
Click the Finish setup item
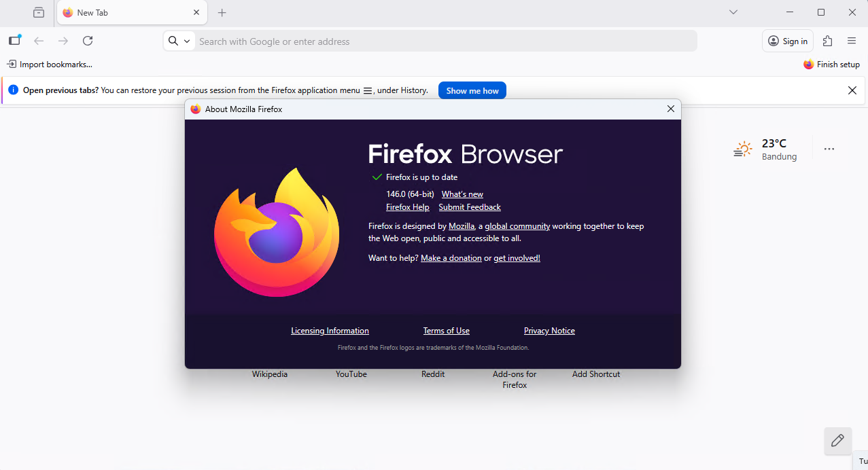pos(831,65)
